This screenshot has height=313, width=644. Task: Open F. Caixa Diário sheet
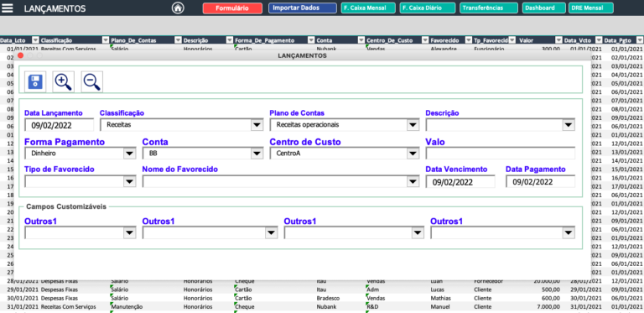tap(428, 8)
